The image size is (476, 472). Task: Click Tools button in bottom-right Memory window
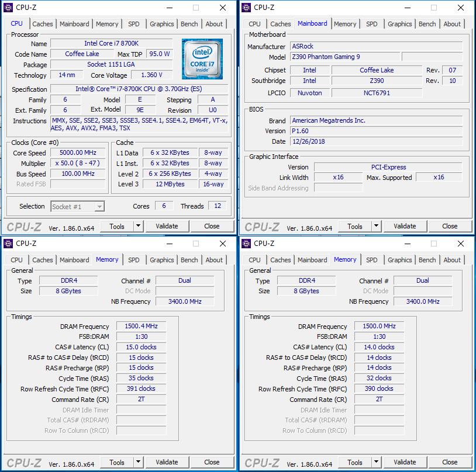pos(355,462)
